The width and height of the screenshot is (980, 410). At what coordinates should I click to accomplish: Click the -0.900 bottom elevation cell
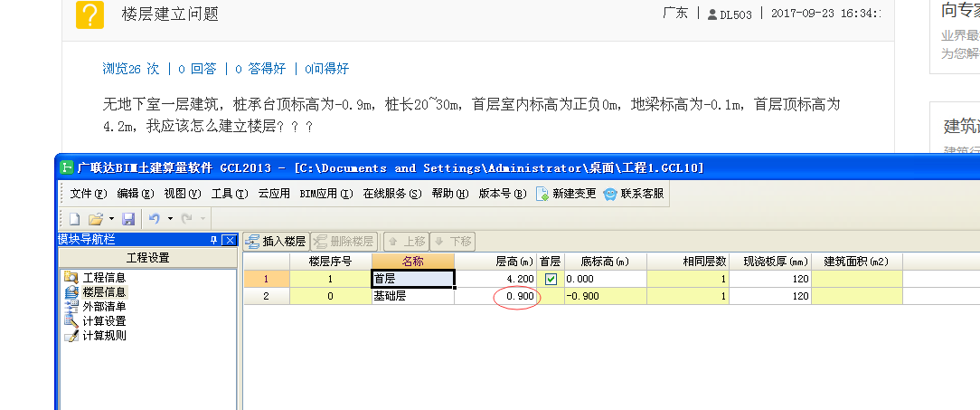[605, 296]
